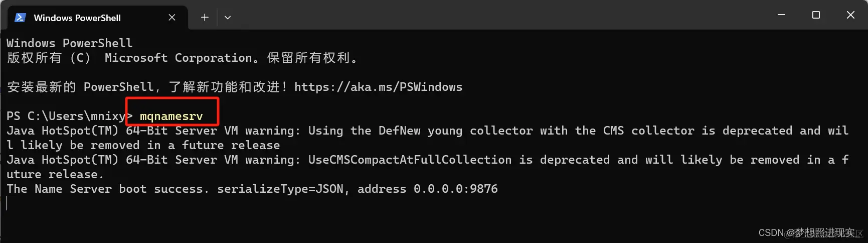Click the Microsoft Corporation copyright text

178,58
